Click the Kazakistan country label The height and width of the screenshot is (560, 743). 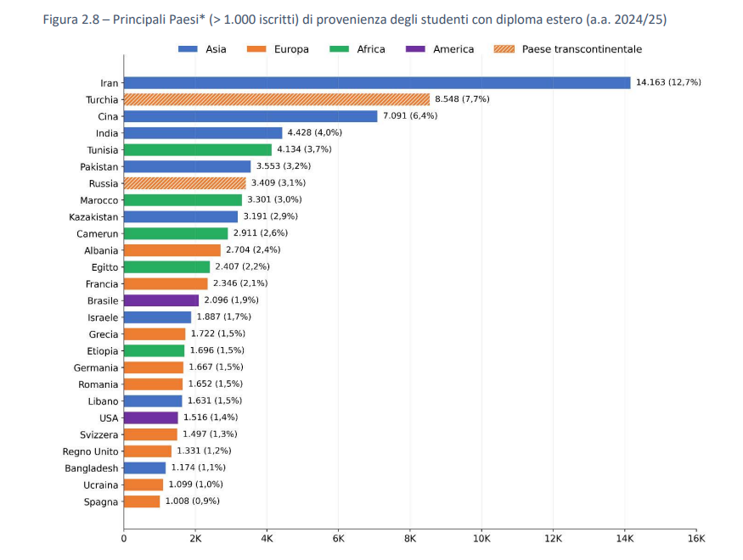click(93, 217)
